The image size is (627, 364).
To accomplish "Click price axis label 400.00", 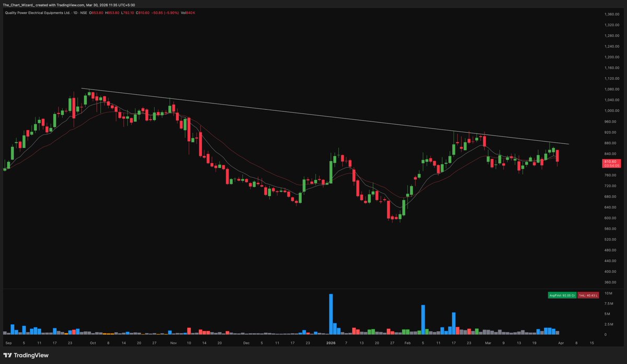I will (610, 271).
